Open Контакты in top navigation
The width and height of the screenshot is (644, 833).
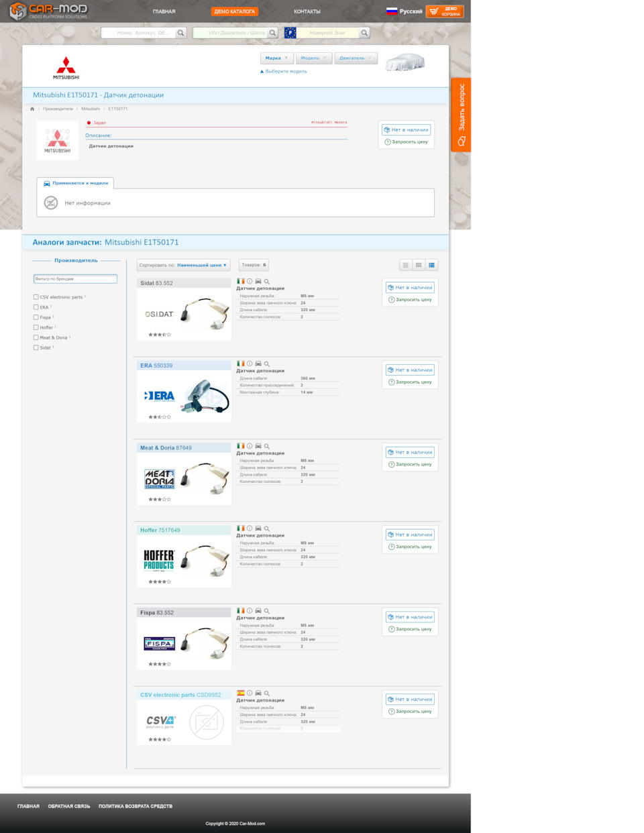point(307,11)
